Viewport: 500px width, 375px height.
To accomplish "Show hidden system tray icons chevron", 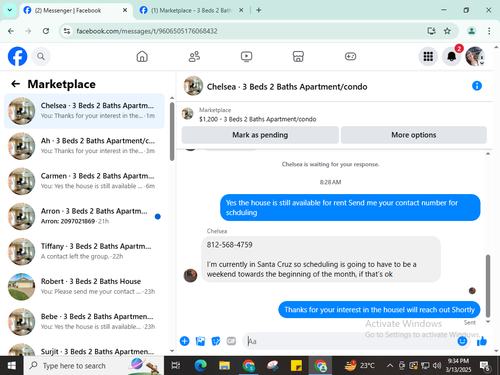I will (x=389, y=366).
